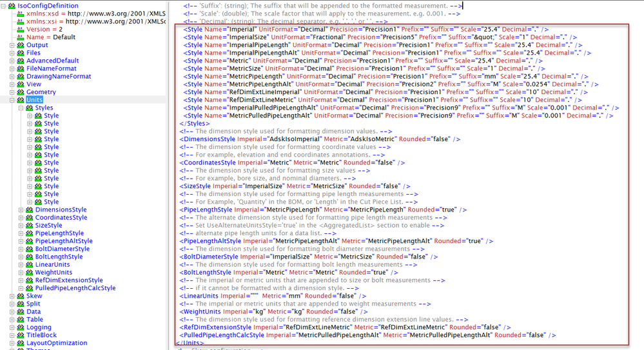Click the Name = Default attribute icon

[20, 37]
